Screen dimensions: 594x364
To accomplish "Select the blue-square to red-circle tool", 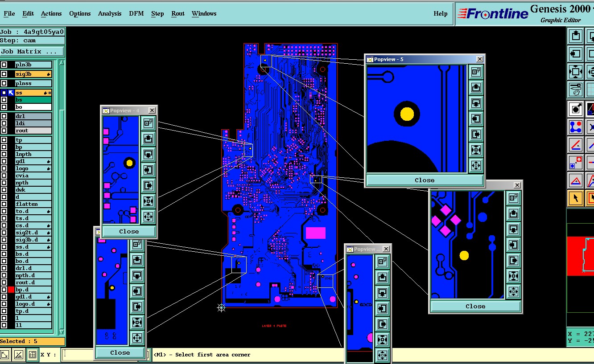I will pos(576,163).
